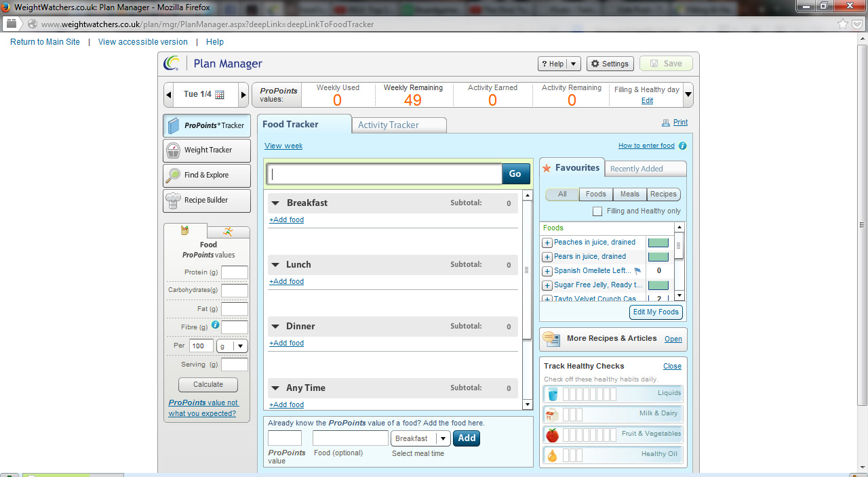Open the date calendar icon
The height and width of the screenshot is (477, 868).
pyautogui.click(x=220, y=95)
